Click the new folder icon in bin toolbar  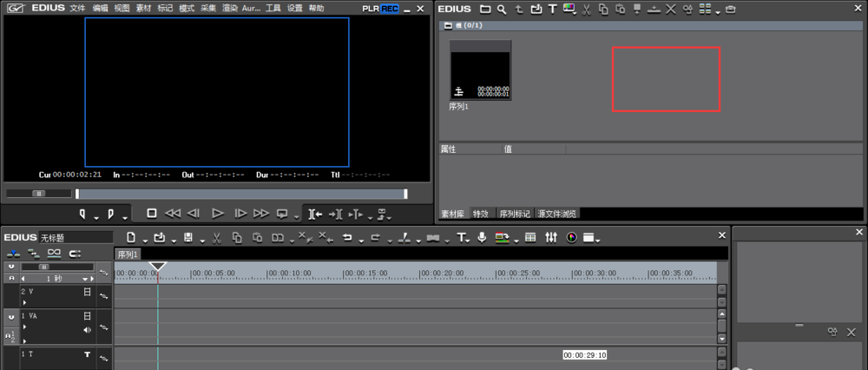coord(485,9)
